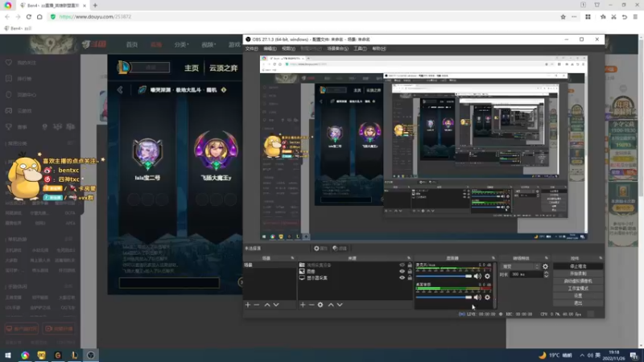Go back in the League client lobby

[x=120, y=90]
